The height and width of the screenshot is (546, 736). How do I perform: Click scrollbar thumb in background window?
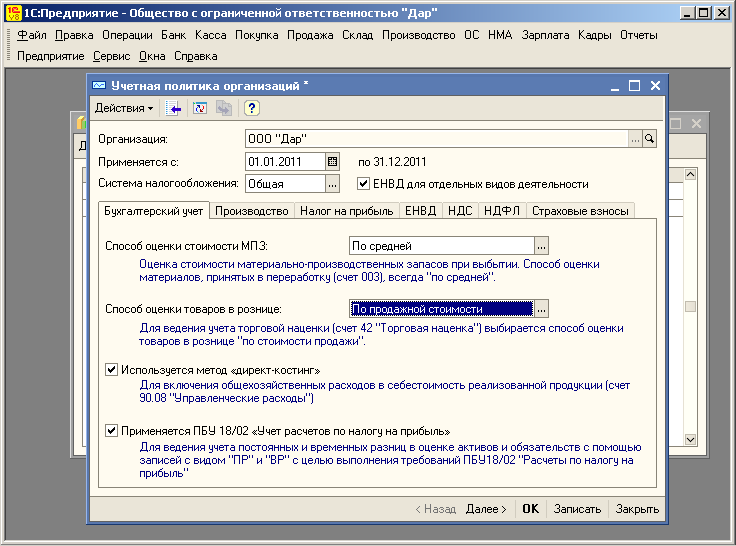click(x=690, y=307)
